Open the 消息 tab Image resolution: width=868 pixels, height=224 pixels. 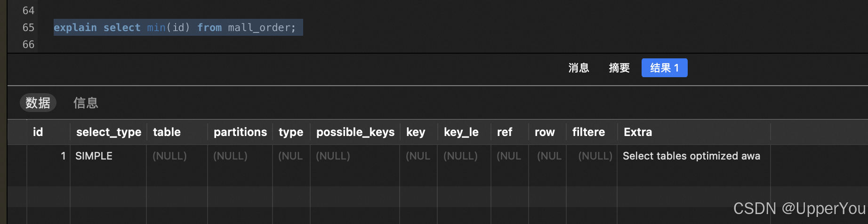pos(579,68)
